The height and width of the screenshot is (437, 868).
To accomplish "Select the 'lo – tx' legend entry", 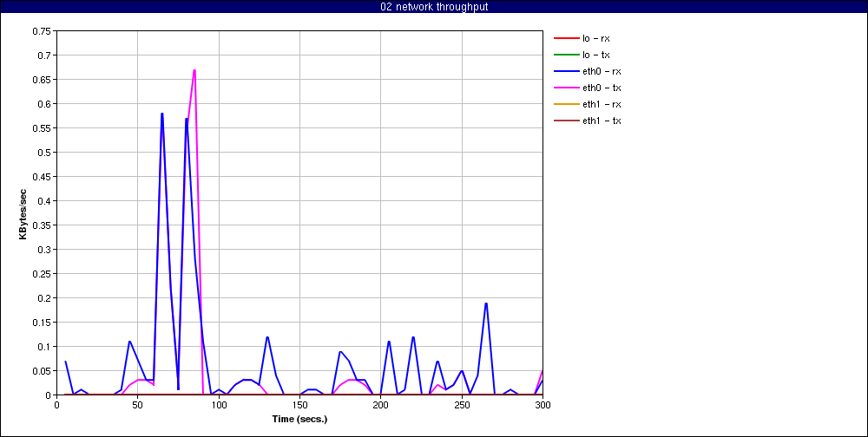I will (588, 55).
